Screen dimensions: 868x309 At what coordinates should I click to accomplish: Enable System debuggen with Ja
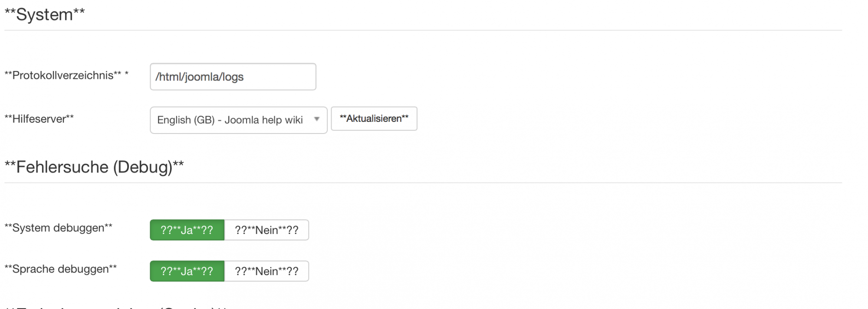[x=187, y=230]
